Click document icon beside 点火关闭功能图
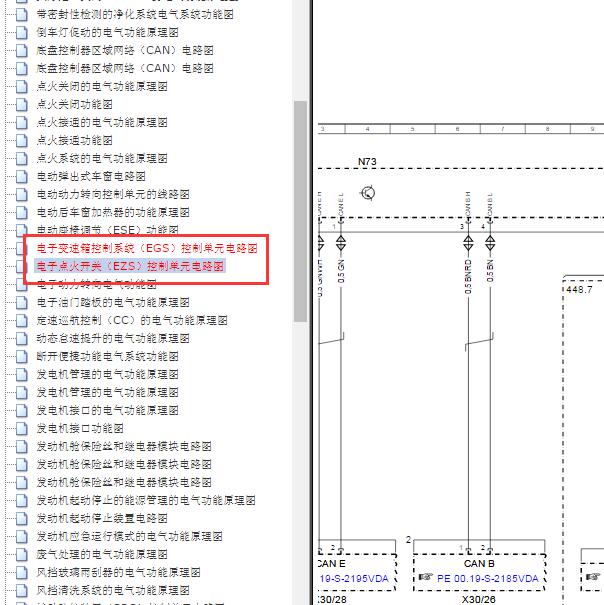This screenshot has height=605, width=604. [x=22, y=105]
